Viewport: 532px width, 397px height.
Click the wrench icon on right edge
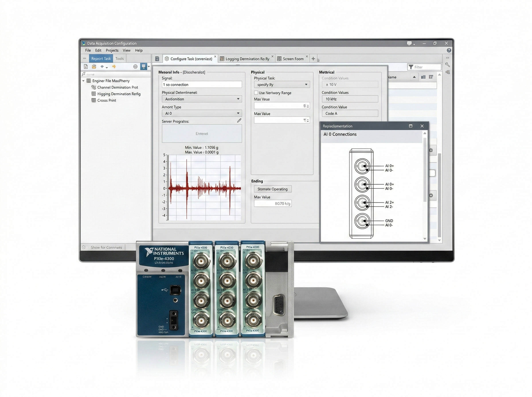[447, 65]
